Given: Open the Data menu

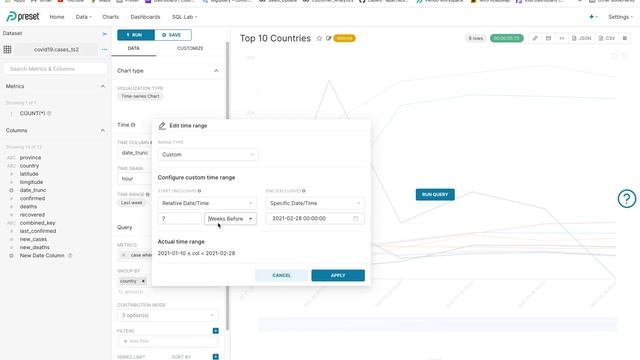Looking at the screenshot, I should point(83,17).
